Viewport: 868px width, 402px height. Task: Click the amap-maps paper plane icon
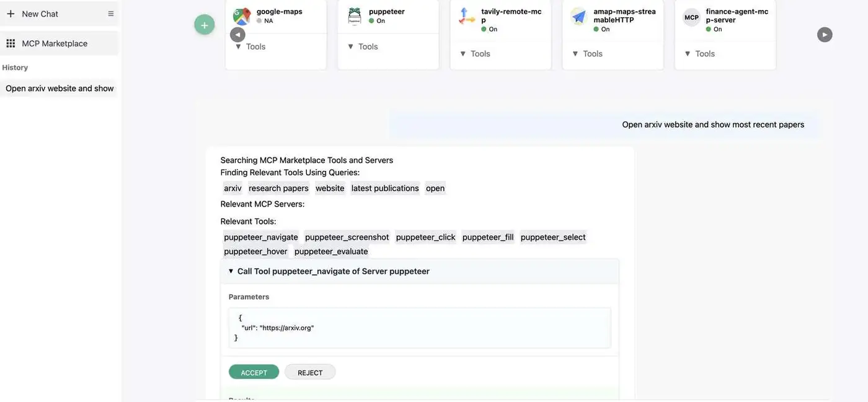tap(579, 17)
